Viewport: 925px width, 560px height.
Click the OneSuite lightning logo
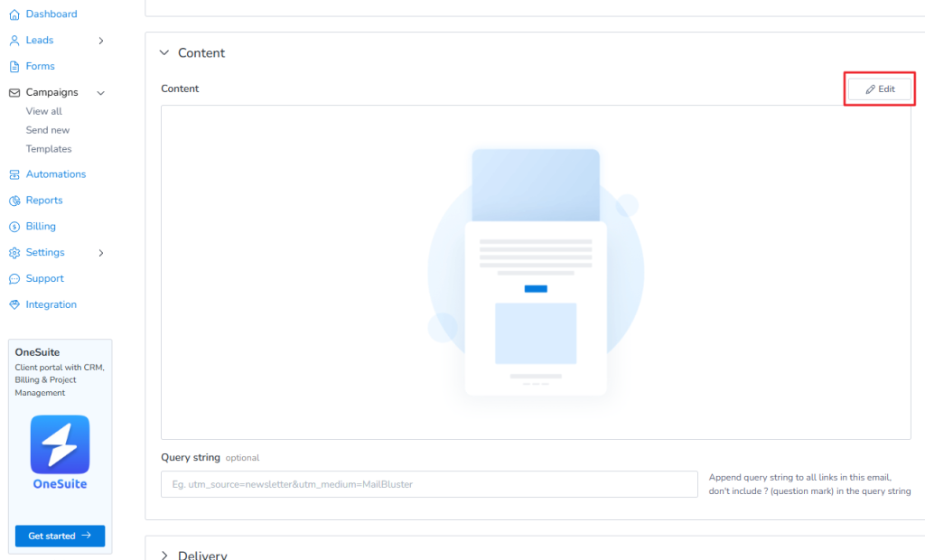[x=61, y=444]
